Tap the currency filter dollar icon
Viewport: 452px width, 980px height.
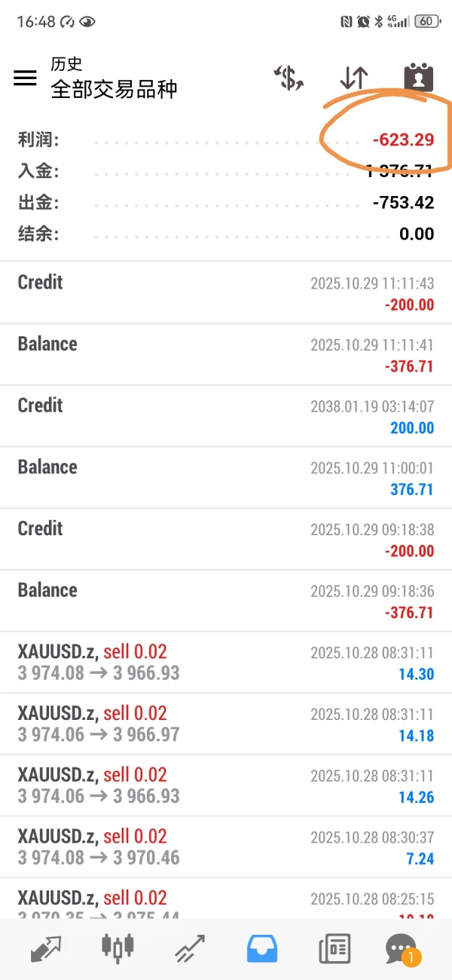289,78
